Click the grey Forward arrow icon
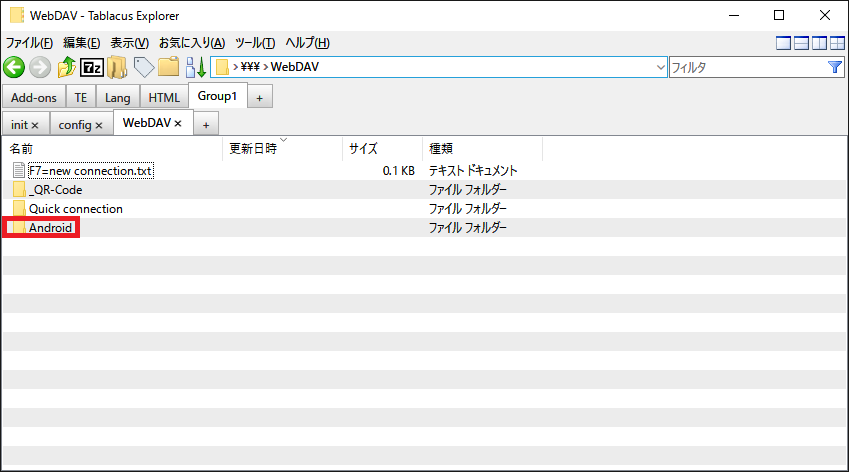 [x=40, y=68]
